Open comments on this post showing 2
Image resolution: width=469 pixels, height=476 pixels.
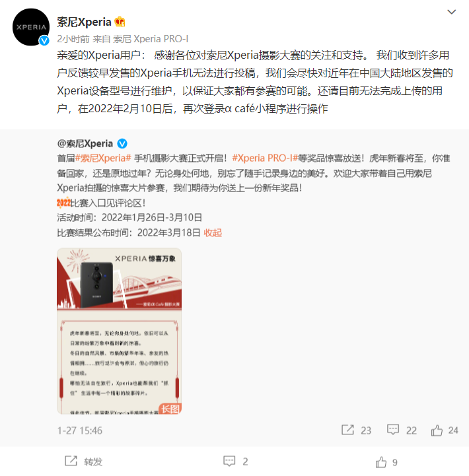236,461
